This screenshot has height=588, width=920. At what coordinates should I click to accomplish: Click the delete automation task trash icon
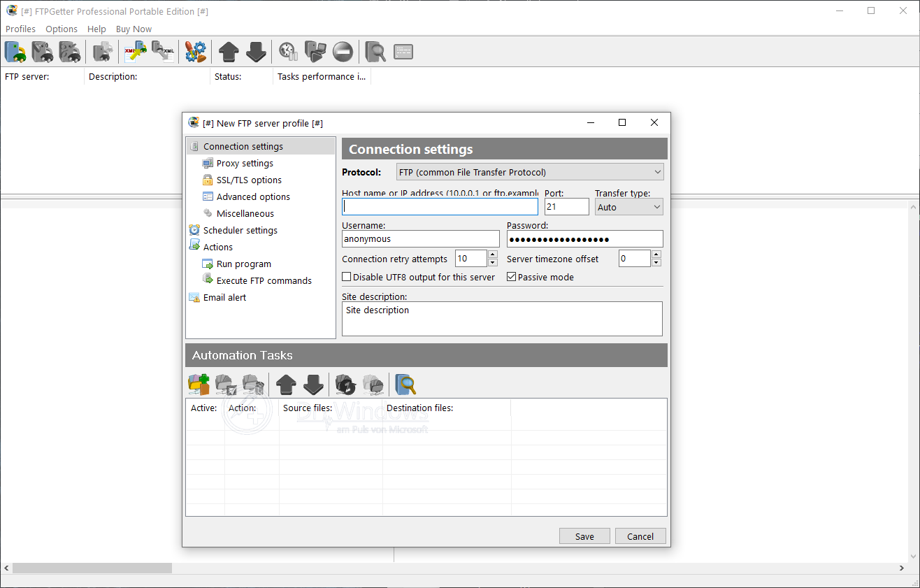(x=254, y=384)
